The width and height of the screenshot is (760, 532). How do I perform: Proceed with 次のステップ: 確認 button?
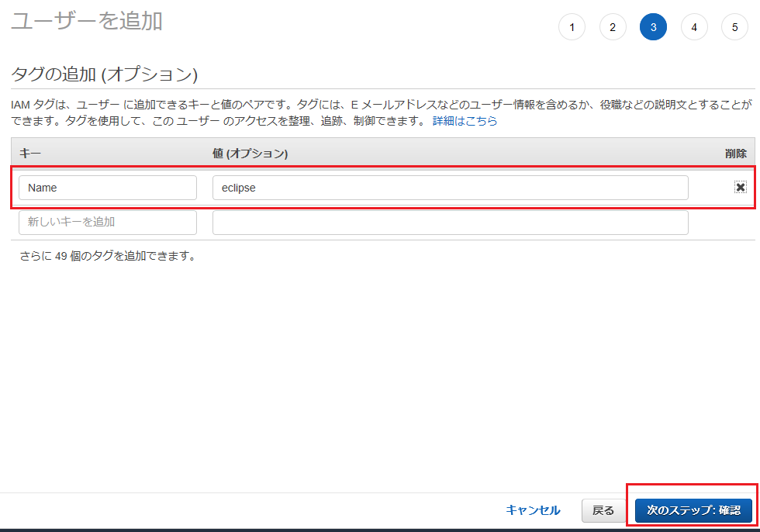point(693,510)
